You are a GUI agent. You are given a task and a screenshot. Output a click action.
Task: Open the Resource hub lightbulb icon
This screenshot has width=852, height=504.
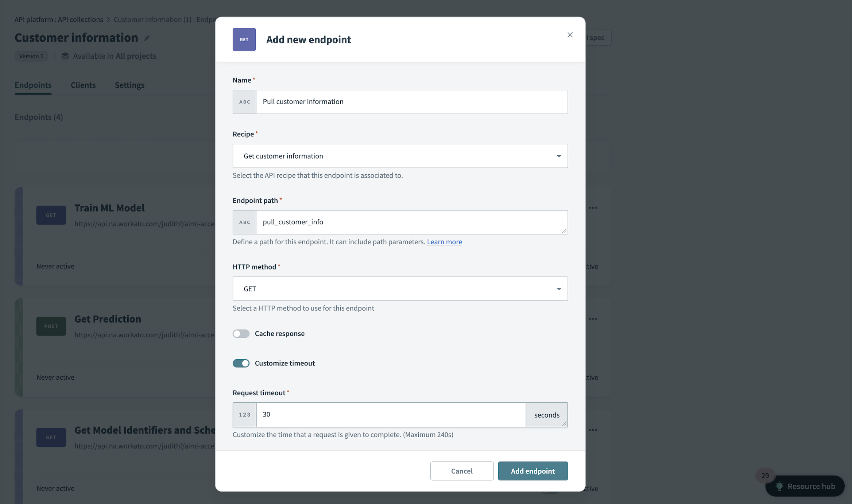(x=779, y=486)
